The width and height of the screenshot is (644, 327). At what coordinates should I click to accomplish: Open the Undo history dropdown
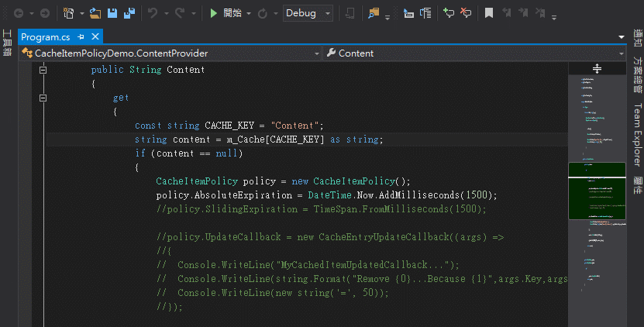click(167, 13)
